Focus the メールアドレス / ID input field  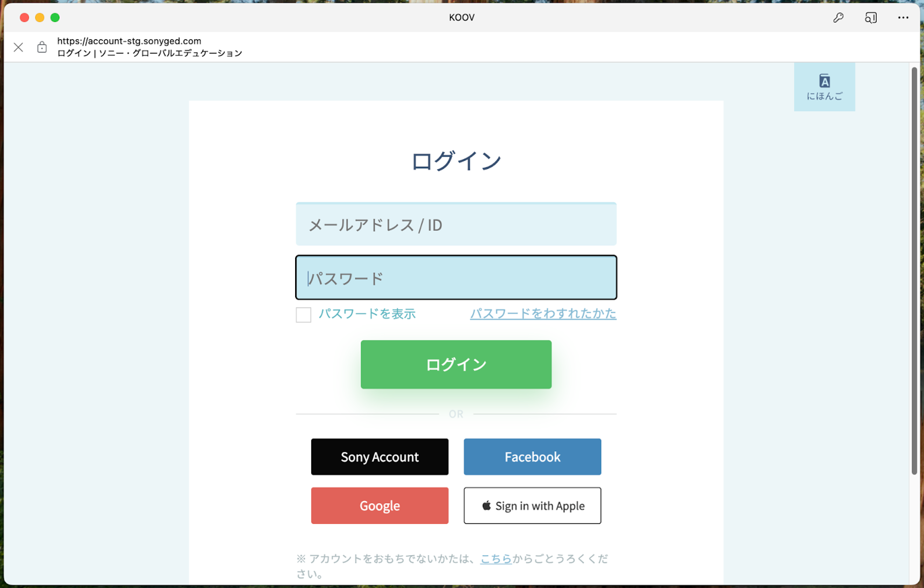click(x=456, y=224)
